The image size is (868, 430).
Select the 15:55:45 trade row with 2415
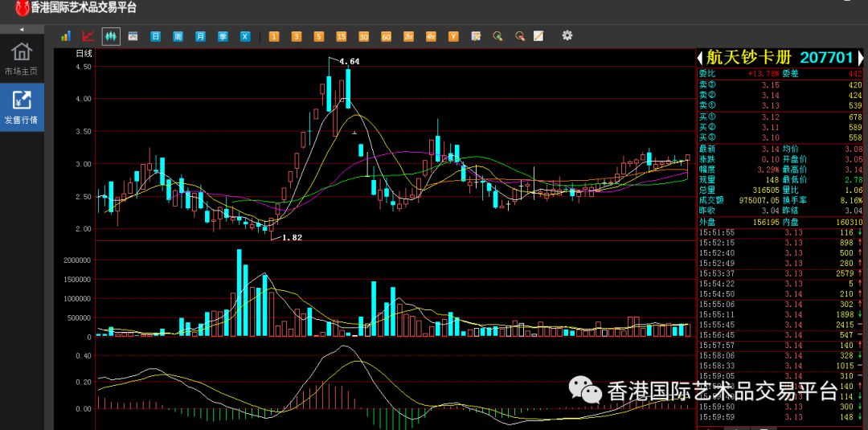(x=780, y=325)
